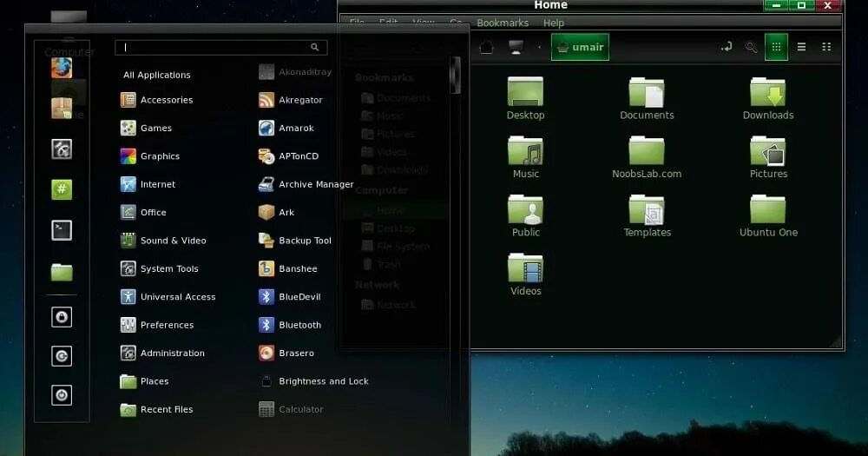Click the lock screen button icon
Viewport: 868px width, 456px height.
(62, 317)
